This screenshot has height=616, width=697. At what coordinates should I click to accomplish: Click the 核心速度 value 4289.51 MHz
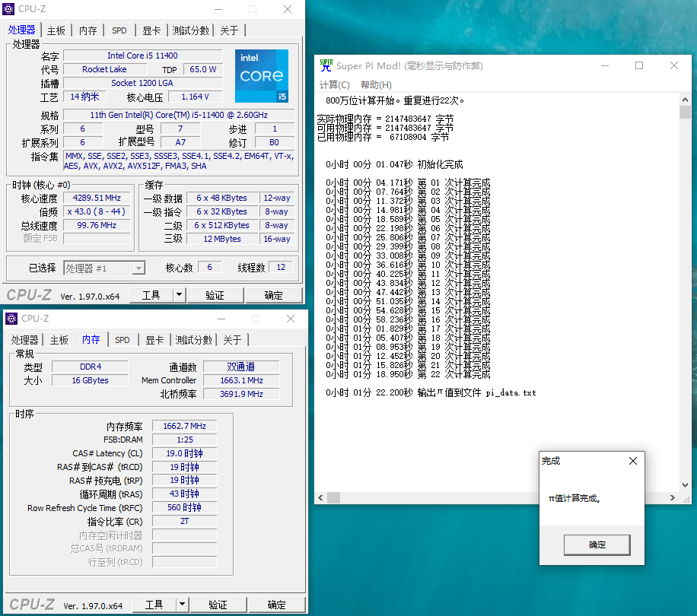click(x=97, y=198)
